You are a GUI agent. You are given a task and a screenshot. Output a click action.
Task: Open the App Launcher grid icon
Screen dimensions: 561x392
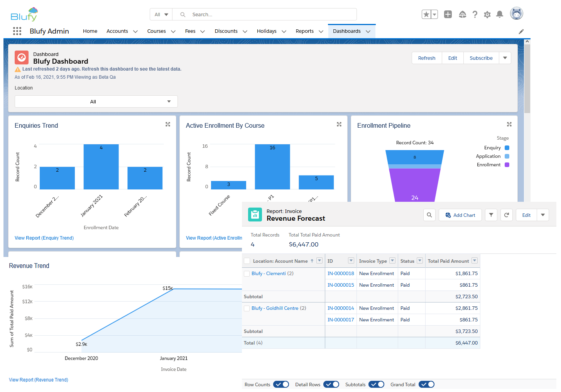(17, 31)
